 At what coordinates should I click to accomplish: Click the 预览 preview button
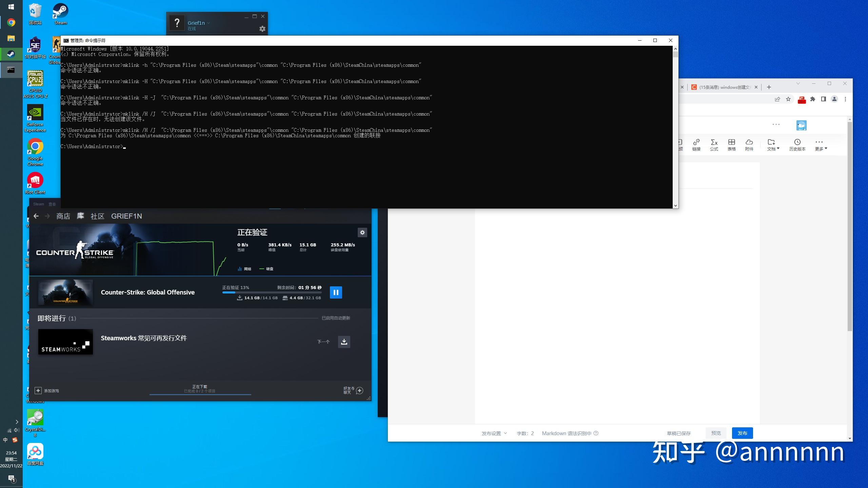point(716,433)
